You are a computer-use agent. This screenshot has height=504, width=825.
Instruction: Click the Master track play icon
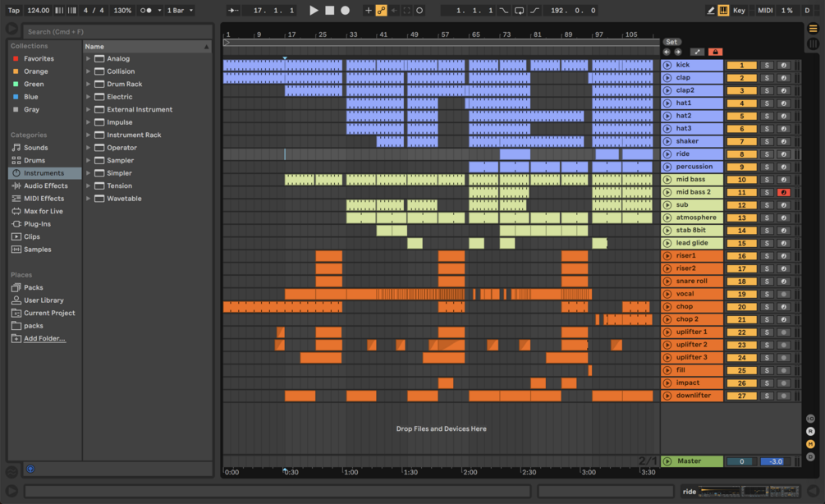(x=667, y=461)
